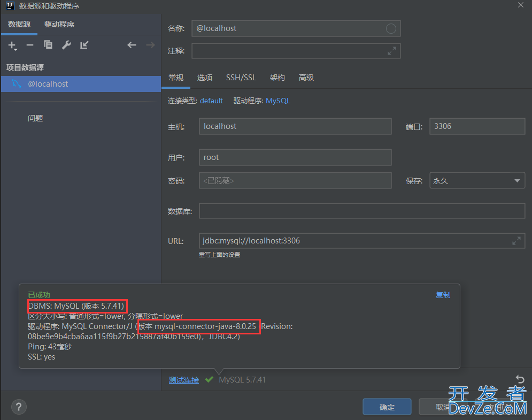Viewport: 532px width, 420px height.
Task: Open the 选项 tab
Action: point(205,78)
